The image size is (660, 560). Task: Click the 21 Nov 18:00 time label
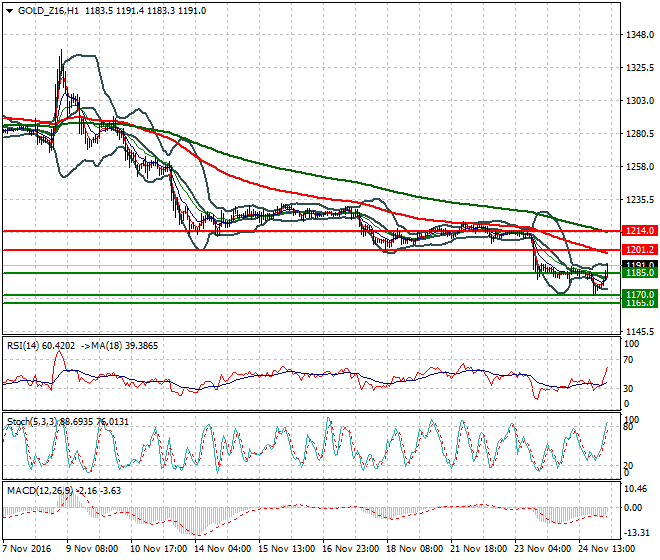click(x=478, y=549)
